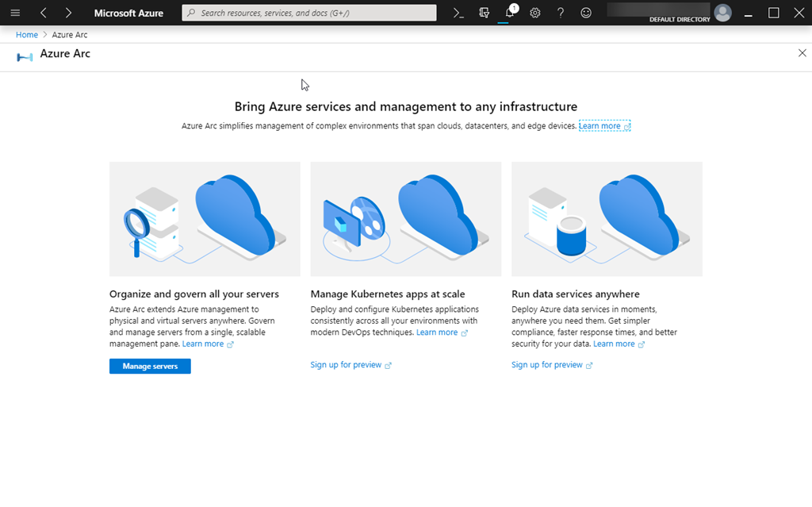Click 'Bring Azure services and management' headline

pyautogui.click(x=405, y=106)
